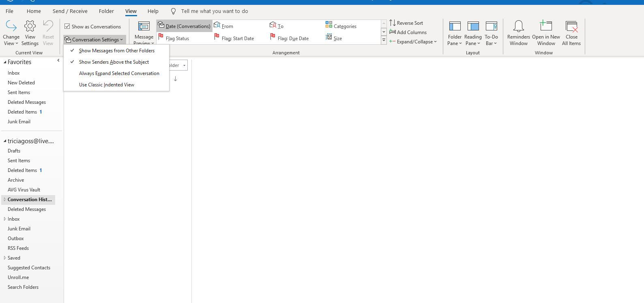Open Inbox under Favorites
644x303 pixels.
click(x=14, y=73)
